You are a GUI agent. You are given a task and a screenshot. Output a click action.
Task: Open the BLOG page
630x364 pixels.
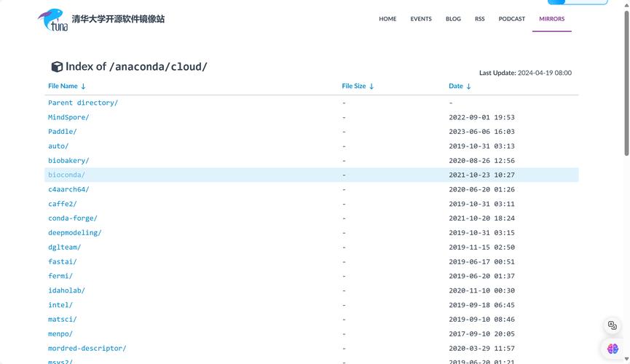(453, 19)
